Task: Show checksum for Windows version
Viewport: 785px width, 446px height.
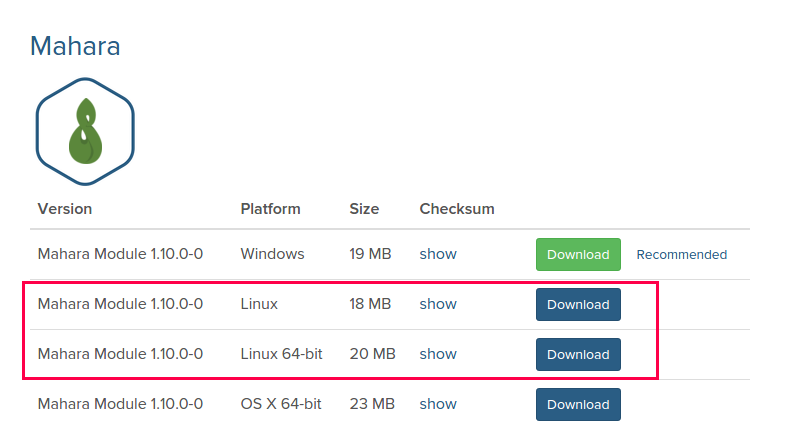Action: pos(438,254)
